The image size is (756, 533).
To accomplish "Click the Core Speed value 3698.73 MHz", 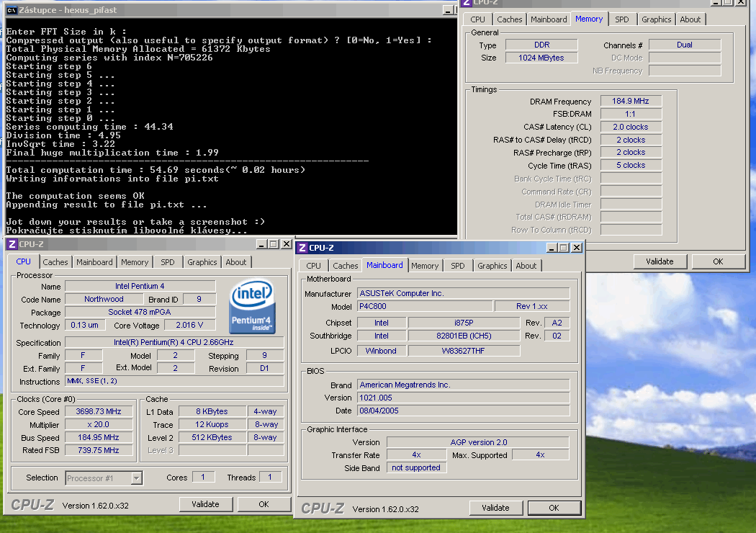I will coord(99,411).
